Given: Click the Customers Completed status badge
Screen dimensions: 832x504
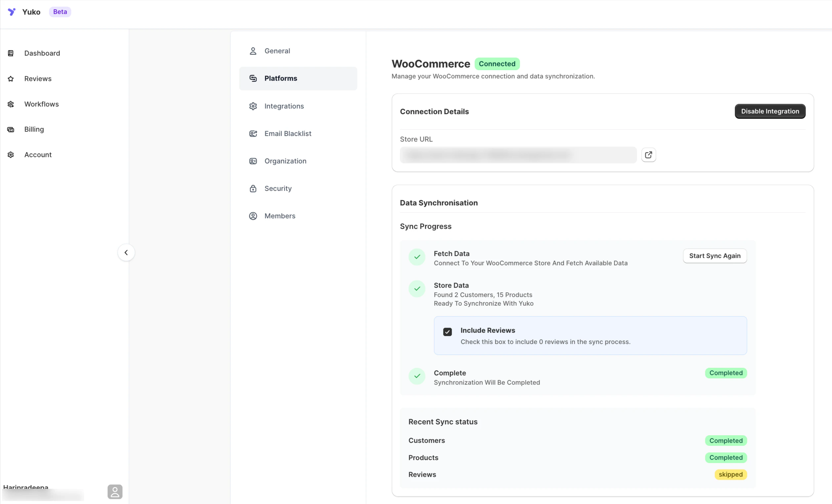Looking at the screenshot, I should [726, 441].
